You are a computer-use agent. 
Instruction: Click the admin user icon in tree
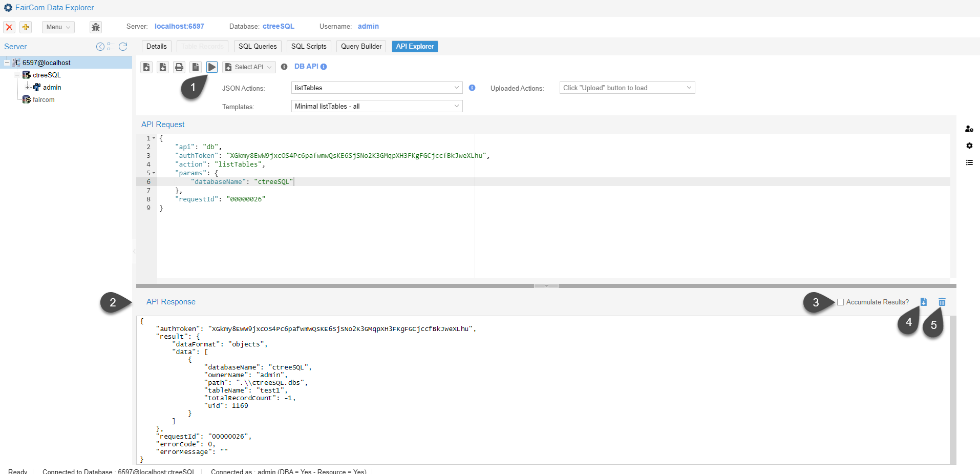37,87
